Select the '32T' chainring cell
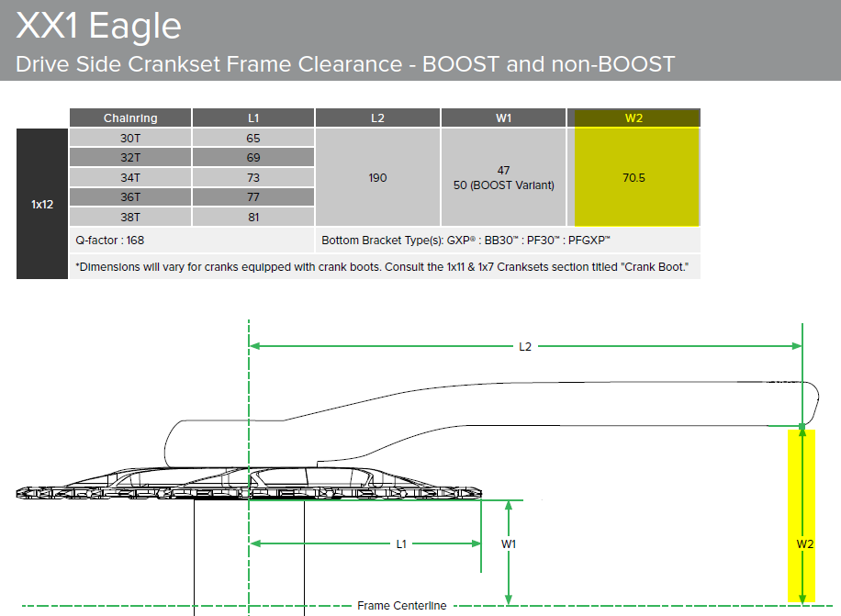841x616 pixels. click(130, 158)
